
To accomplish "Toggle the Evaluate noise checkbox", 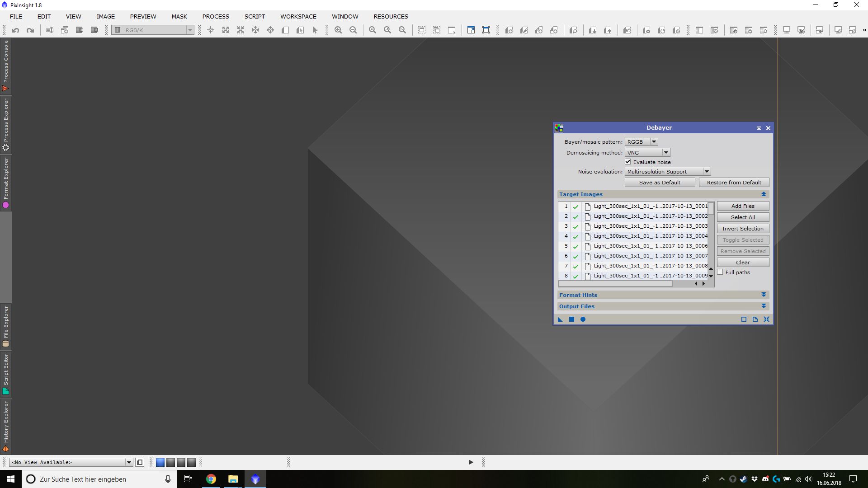I will tap(627, 162).
